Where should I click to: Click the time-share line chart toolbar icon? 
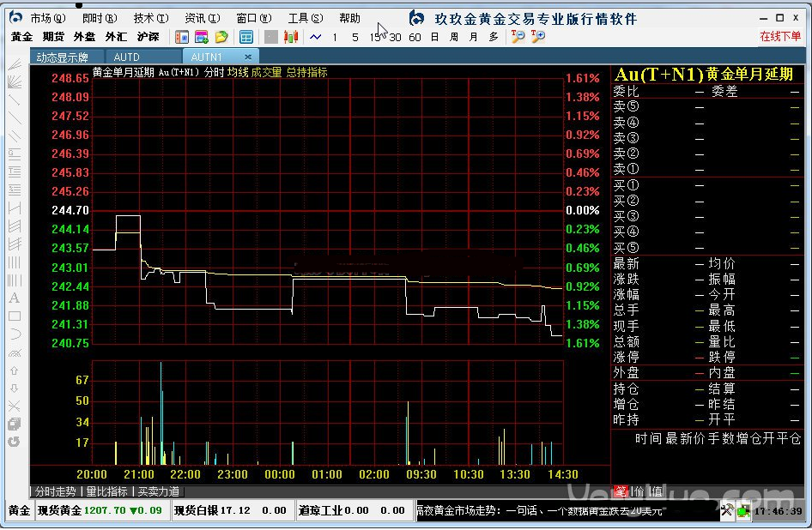316,37
